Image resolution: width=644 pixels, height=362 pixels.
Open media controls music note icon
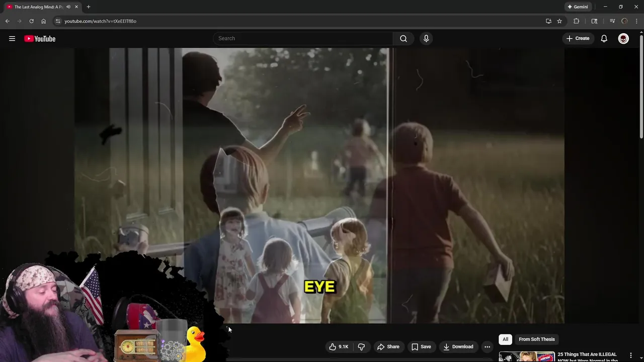pyautogui.click(x=612, y=21)
